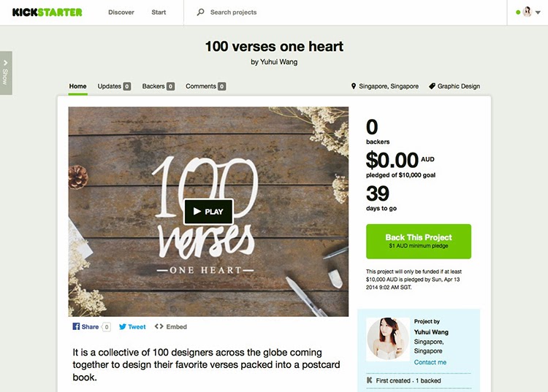
Task: Click the user avatar in header
Action: coord(528,12)
